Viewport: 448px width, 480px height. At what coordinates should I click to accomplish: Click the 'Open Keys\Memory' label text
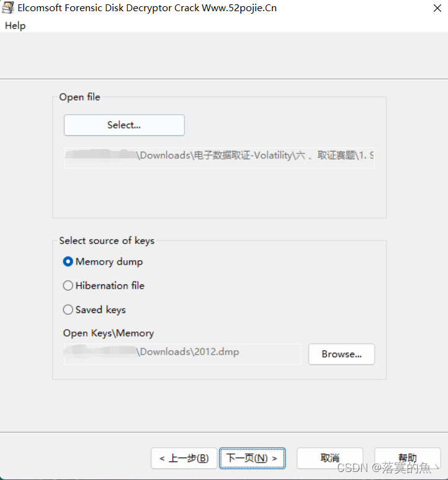[108, 333]
